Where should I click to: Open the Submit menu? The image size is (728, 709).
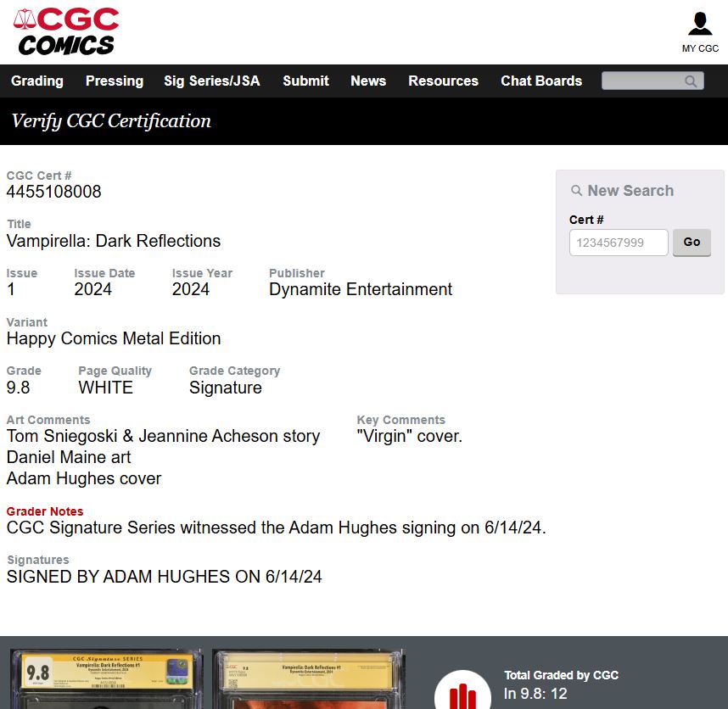(x=305, y=81)
